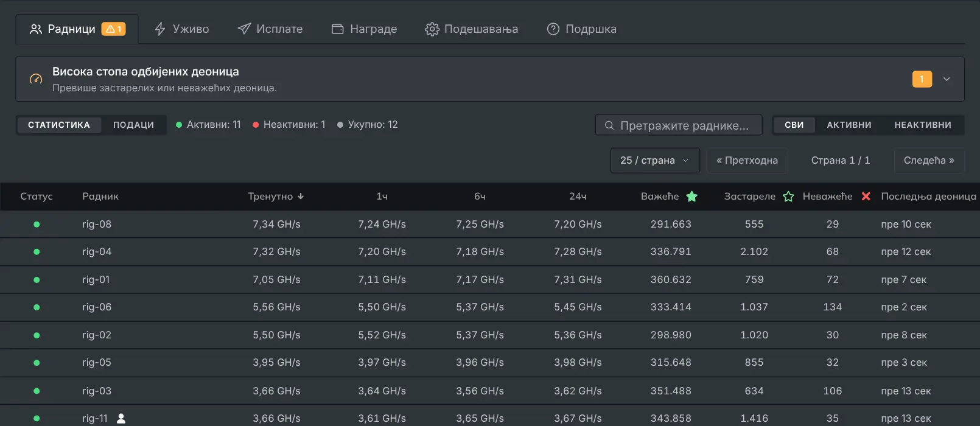Focus the Претражите раднике search field
The width and height of the screenshot is (980, 426).
point(679,125)
